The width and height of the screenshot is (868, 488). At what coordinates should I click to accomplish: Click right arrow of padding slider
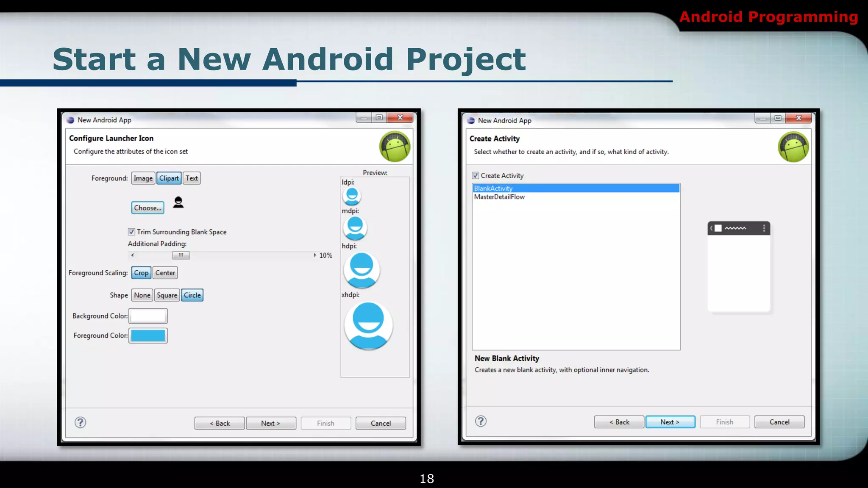point(314,255)
